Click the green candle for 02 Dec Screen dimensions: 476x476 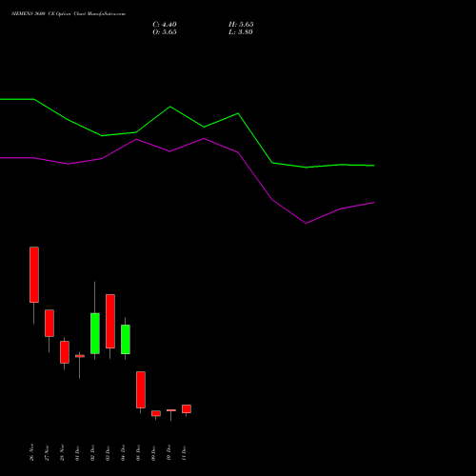(95, 333)
